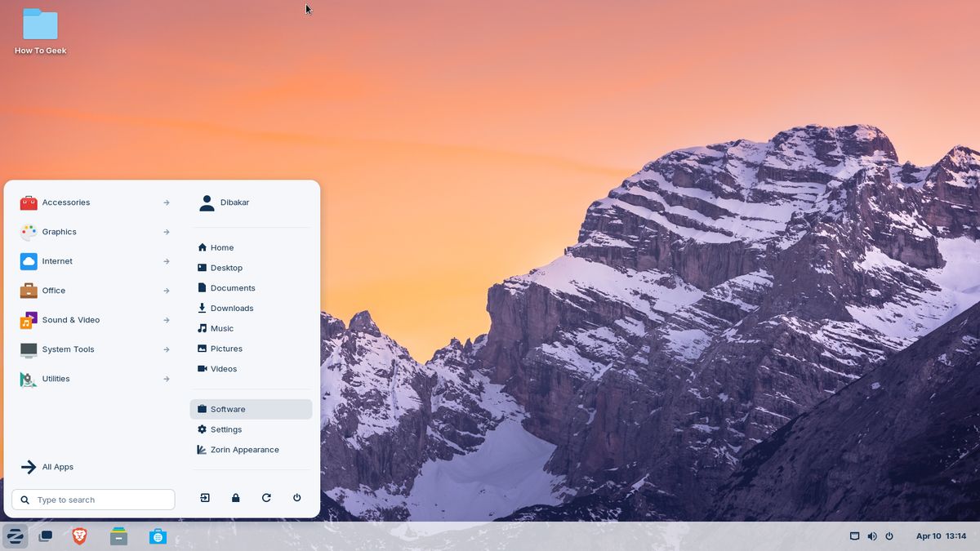
Task: Expand the Sound & Video category
Action: click(69, 320)
